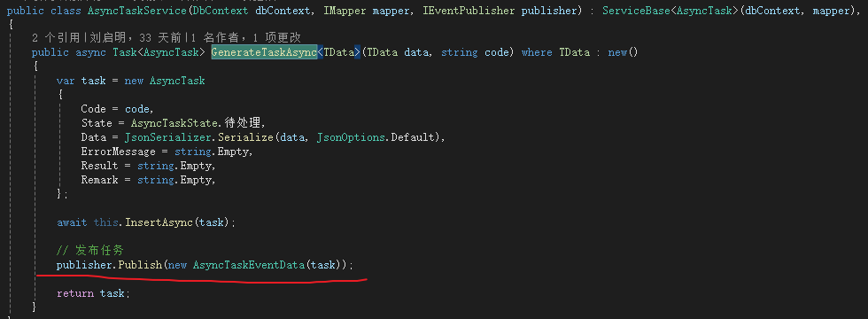Click the 'where' generic constraint keyword
The image size is (868, 319).
(x=537, y=52)
